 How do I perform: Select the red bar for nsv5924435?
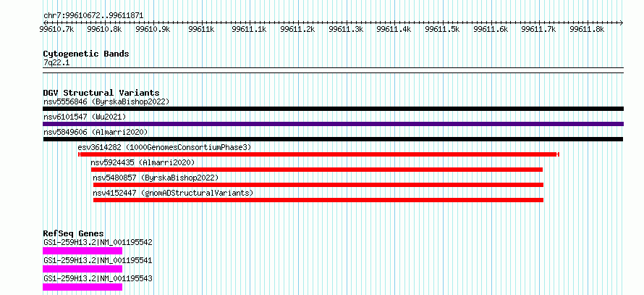317,170
